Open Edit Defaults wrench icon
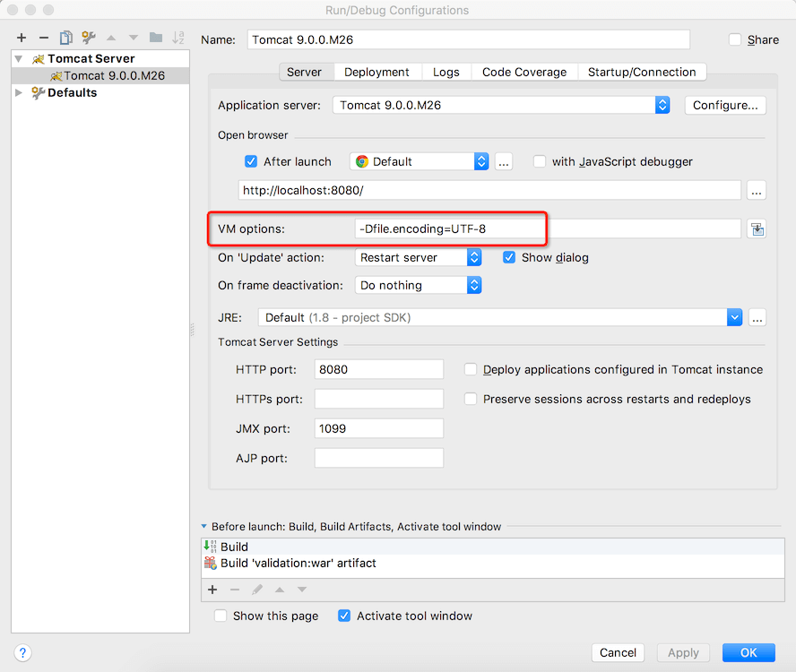Viewport: 796px width, 672px height. (x=89, y=38)
